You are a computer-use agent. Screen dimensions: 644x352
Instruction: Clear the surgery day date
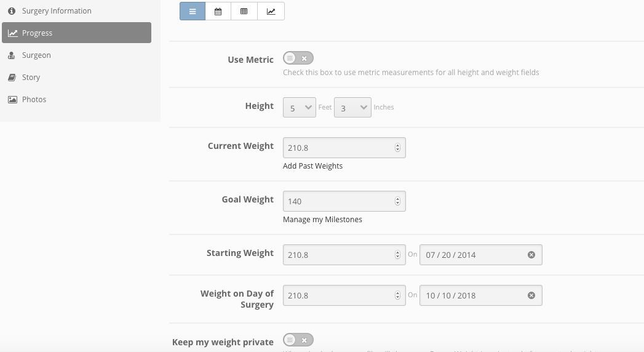click(x=531, y=296)
